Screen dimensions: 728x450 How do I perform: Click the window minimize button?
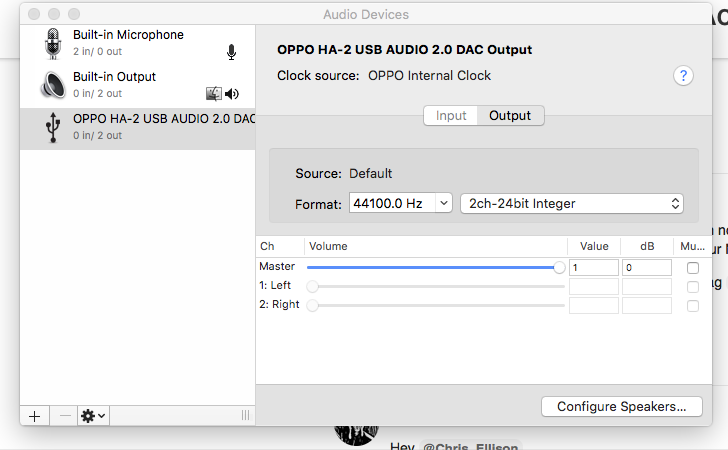pos(54,14)
